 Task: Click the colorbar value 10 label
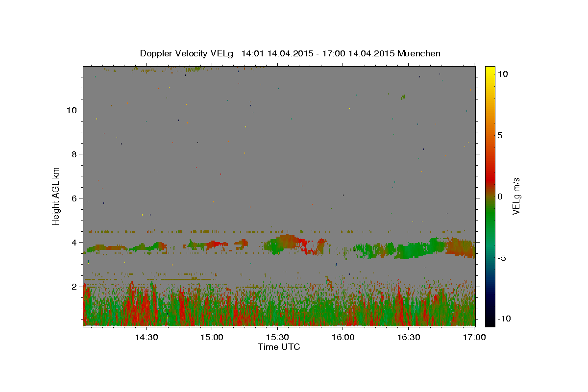(x=502, y=73)
